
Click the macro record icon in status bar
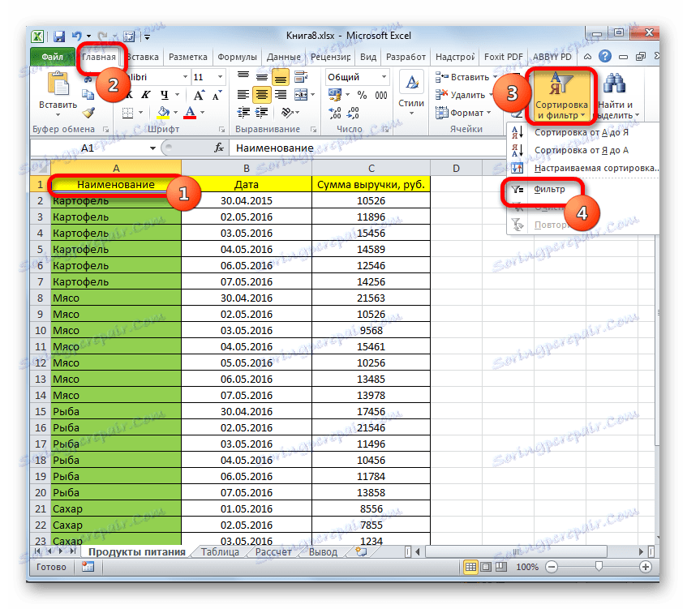point(88,567)
